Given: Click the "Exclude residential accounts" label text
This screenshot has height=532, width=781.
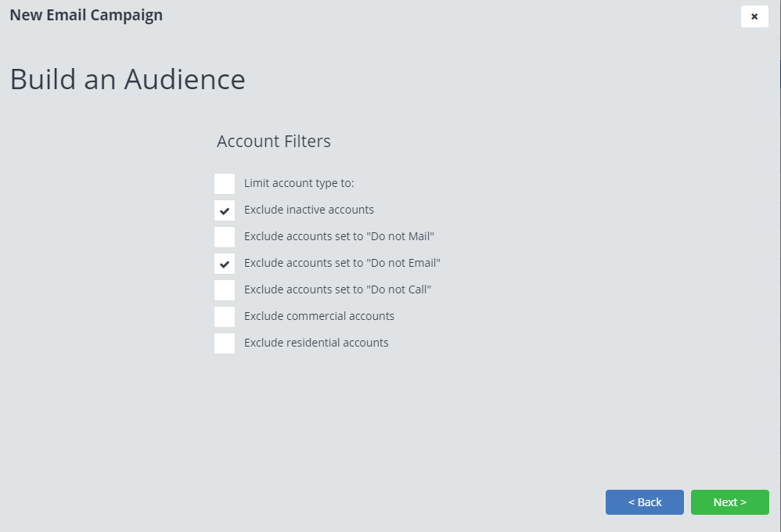Looking at the screenshot, I should coord(316,343).
